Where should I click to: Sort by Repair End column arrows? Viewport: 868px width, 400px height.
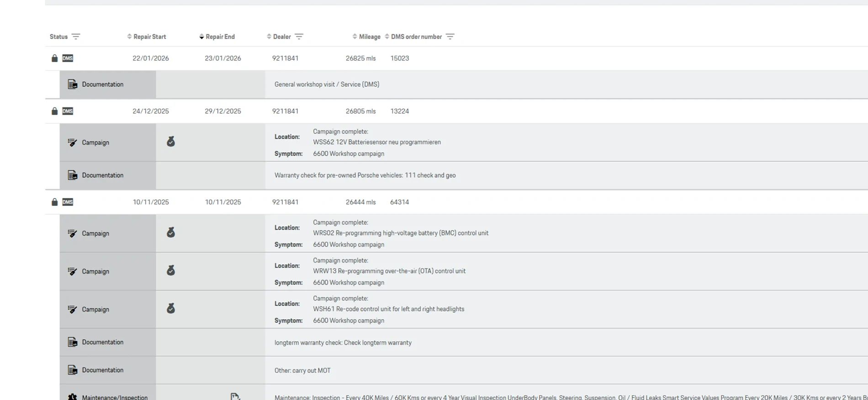click(x=201, y=37)
